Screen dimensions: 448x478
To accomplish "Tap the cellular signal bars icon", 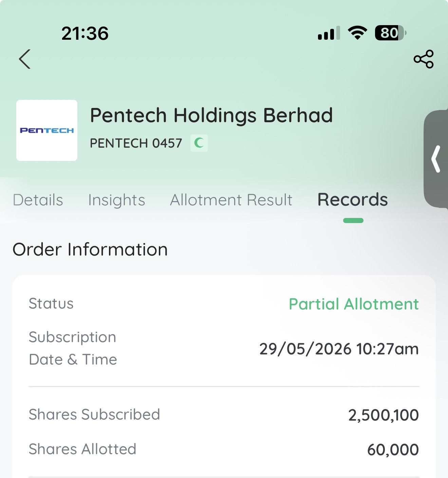I will [x=329, y=33].
